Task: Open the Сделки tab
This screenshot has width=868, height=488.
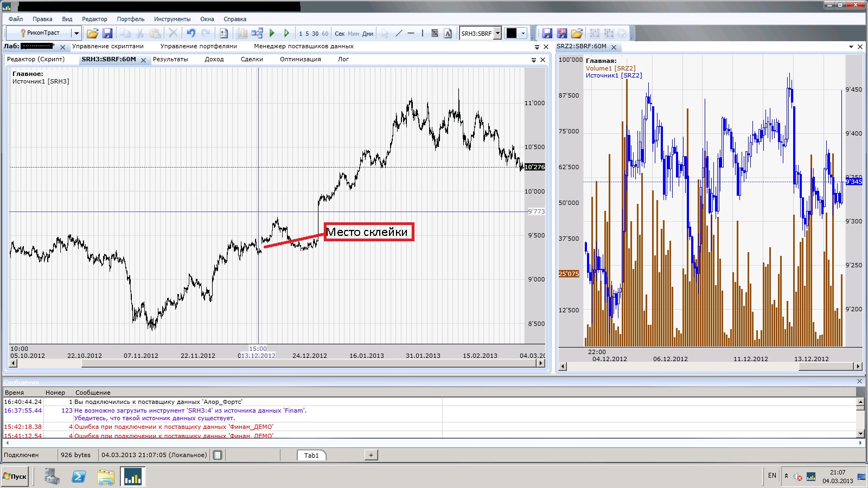Action: tap(252, 59)
